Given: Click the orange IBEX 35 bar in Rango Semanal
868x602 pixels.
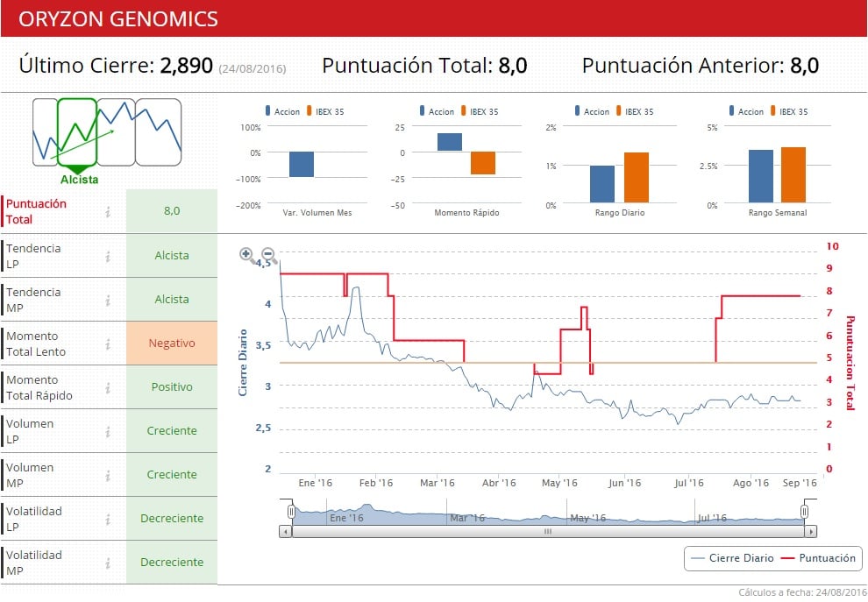Looking at the screenshot, I should [x=793, y=175].
